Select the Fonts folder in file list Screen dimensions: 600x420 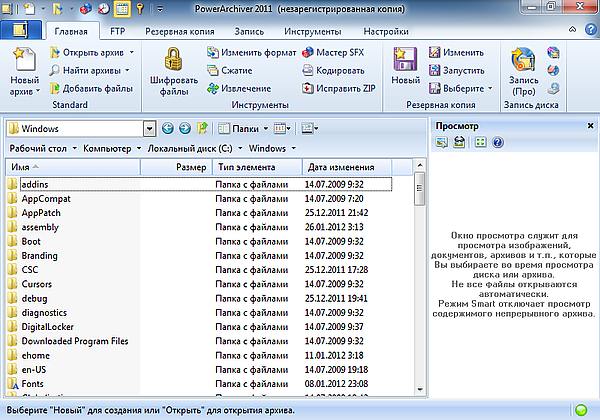(x=32, y=383)
